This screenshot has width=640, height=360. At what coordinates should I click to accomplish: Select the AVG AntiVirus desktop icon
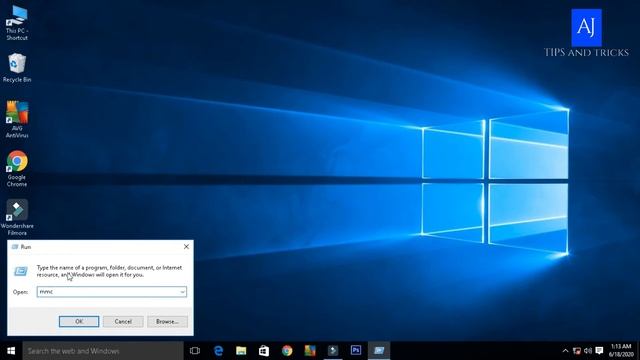[17, 119]
